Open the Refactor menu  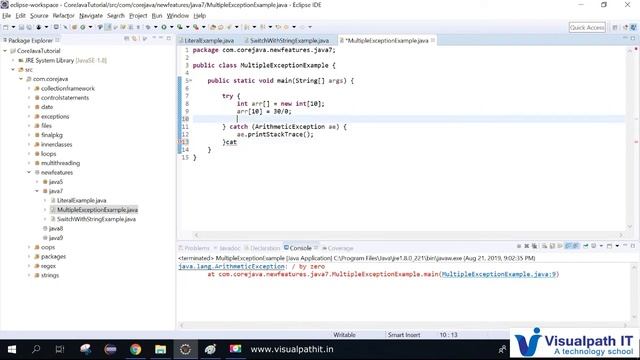[x=64, y=16]
